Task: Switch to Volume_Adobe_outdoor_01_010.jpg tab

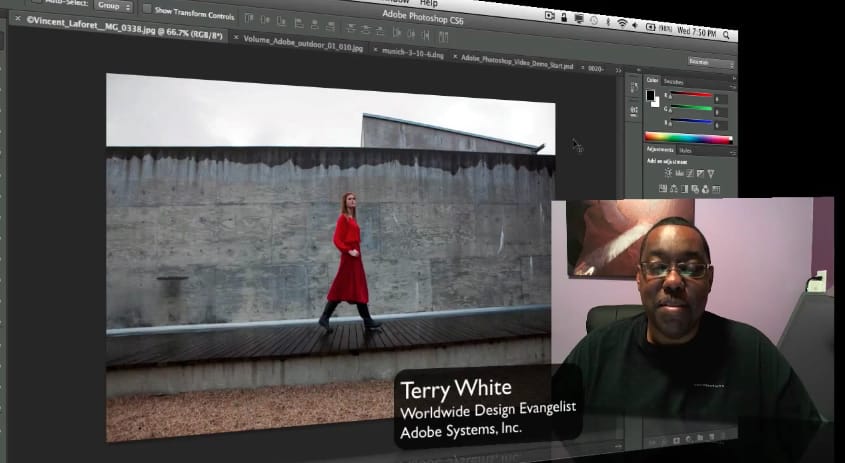Action: click(x=303, y=43)
